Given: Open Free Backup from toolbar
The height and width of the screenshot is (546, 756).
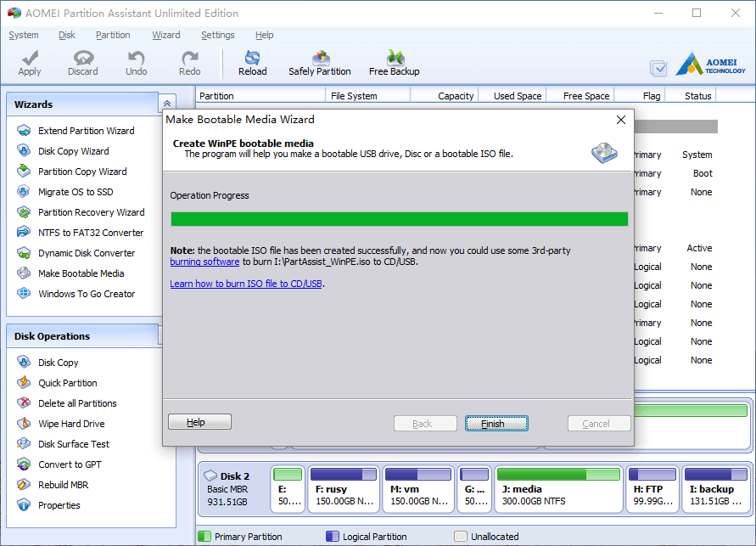Looking at the screenshot, I should click(x=395, y=63).
